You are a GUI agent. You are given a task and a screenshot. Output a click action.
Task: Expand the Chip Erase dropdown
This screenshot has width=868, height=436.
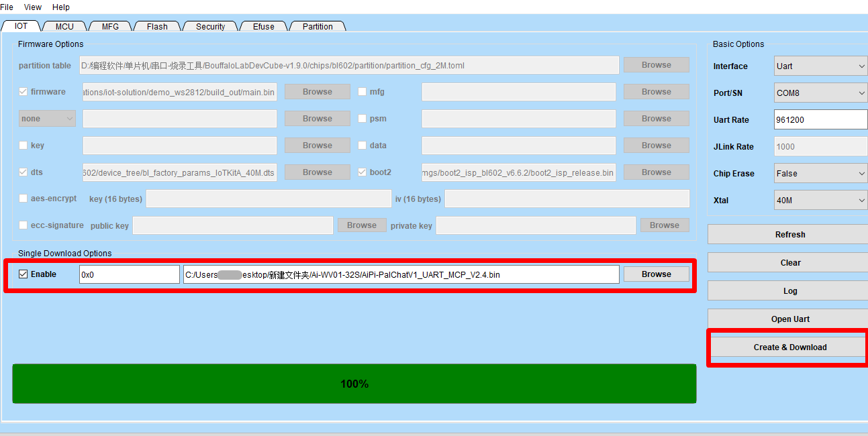pos(820,174)
